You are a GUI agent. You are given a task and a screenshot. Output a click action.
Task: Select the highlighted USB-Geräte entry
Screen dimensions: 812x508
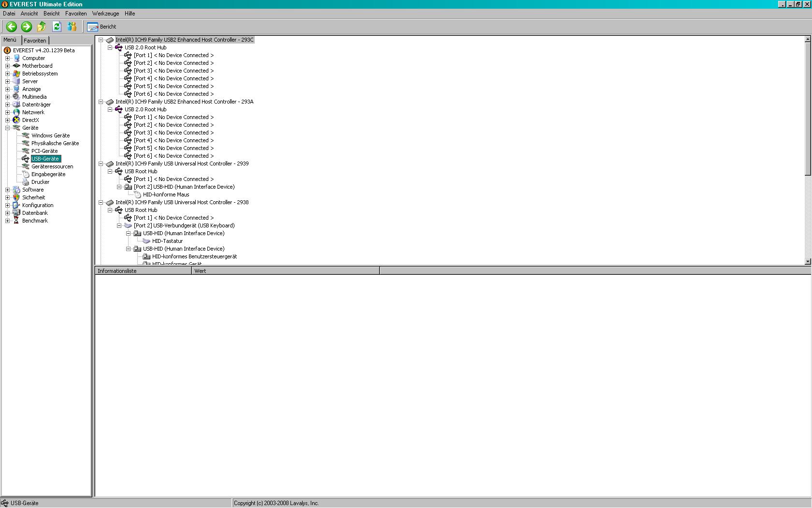tap(45, 159)
